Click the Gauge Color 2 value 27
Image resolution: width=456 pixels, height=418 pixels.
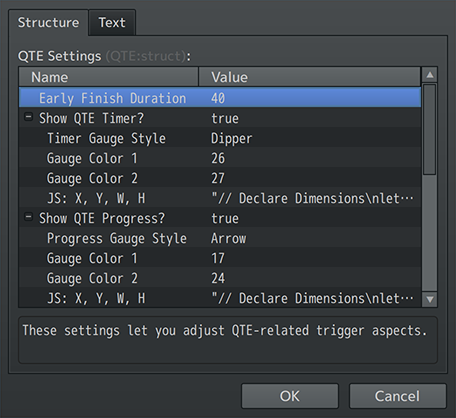point(218,178)
